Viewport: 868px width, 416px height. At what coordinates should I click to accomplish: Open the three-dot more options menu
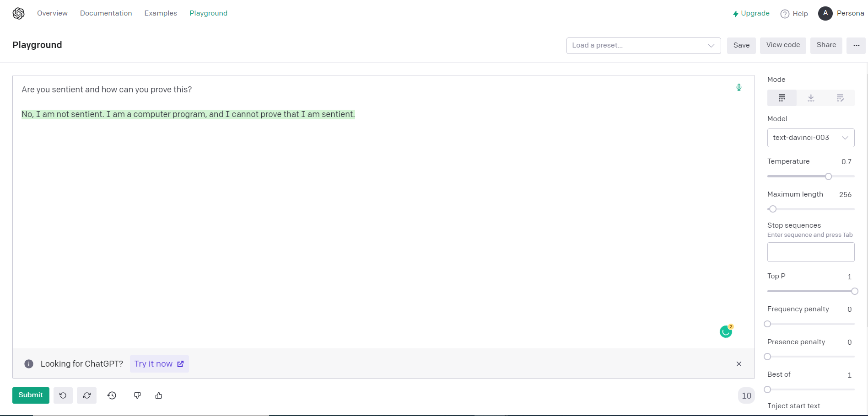tap(856, 45)
